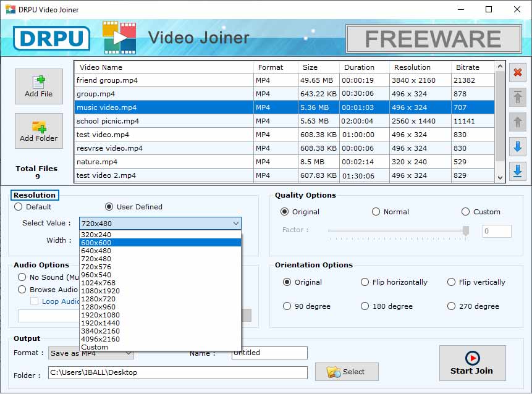532x394 pixels.
Task: Select friend group.mp4 row
Action: 284,80
